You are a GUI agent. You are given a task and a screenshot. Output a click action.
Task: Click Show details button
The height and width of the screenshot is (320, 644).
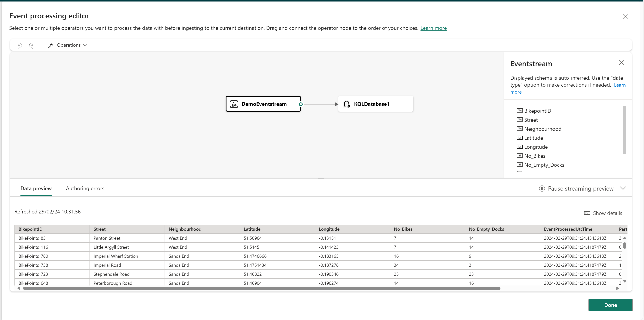(603, 213)
